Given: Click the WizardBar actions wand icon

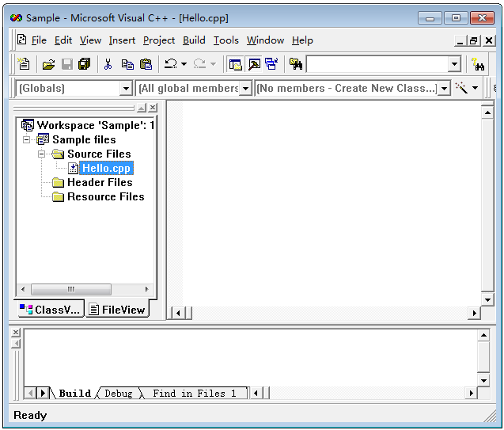Looking at the screenshot, I should (461, 88).
